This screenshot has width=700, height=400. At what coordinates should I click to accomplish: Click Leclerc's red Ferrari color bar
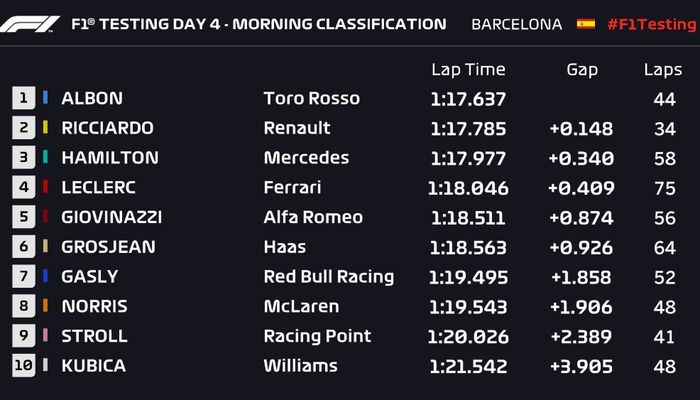click(x=45, y=187)
